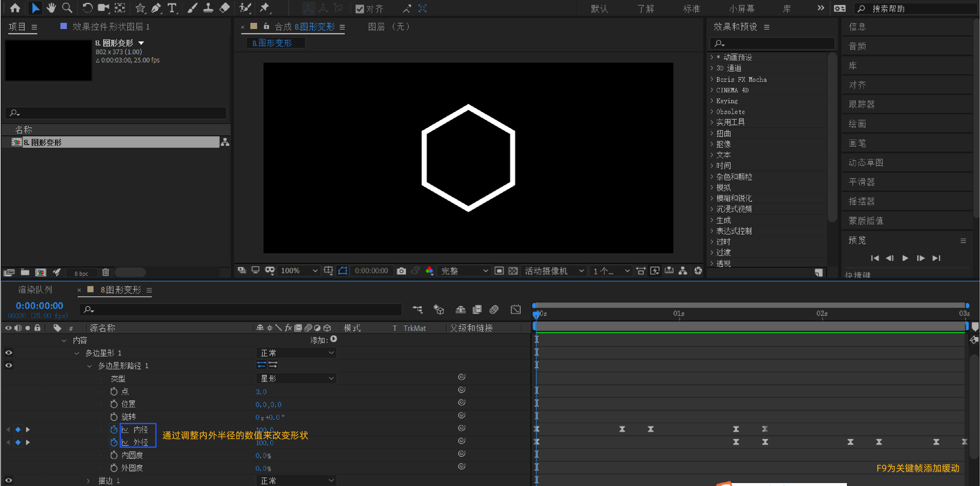Screen dimensions: 980x486
Task: Select the Pen tool in toolbar
Action: [x=156, y=8]
